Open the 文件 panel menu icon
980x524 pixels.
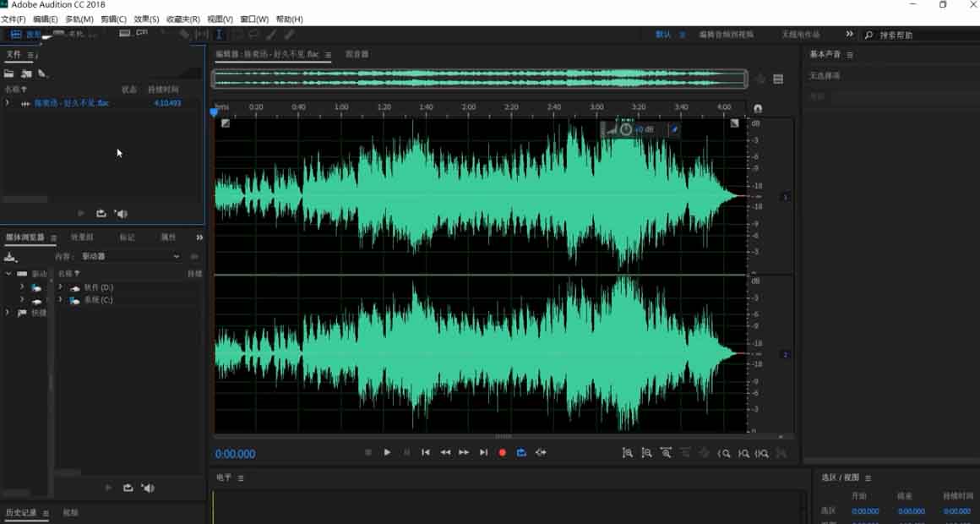(30, 55)
